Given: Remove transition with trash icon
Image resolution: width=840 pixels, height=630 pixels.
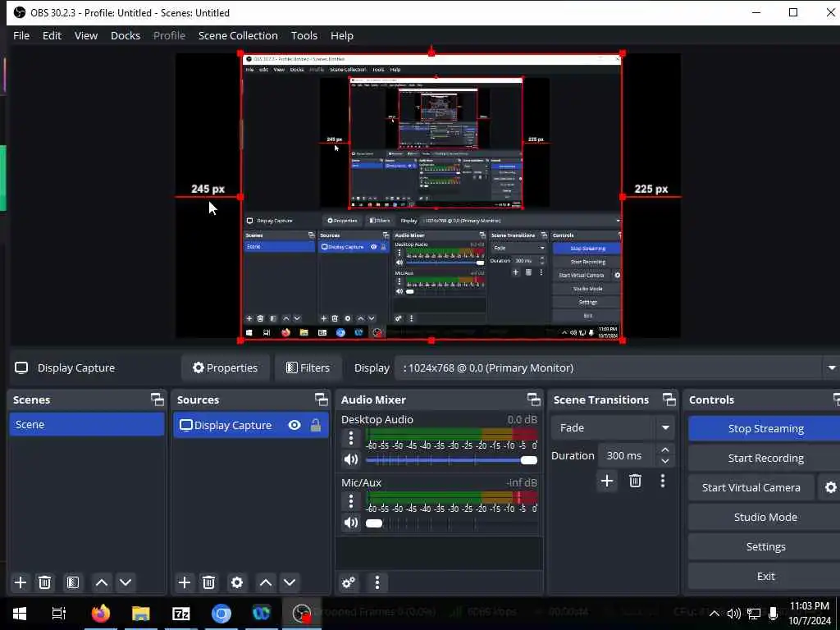Looking at the screenshot, I should [x=636, y=481].
